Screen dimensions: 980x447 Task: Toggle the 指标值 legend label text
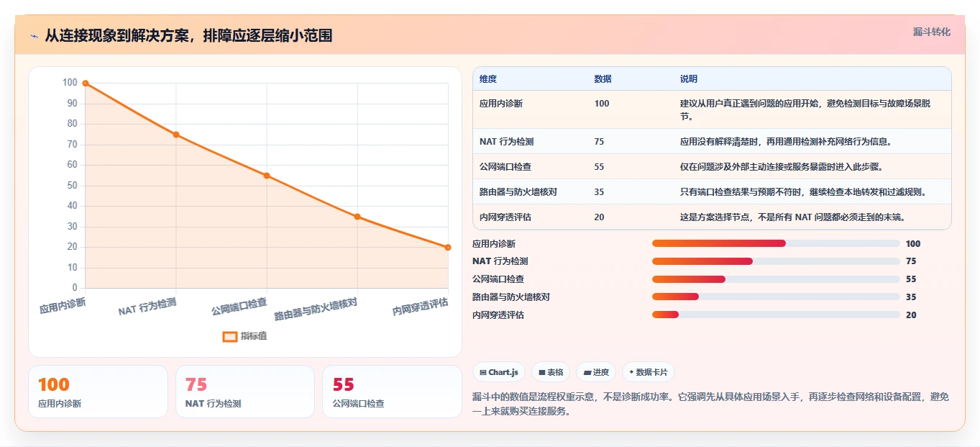pyautogui.click(x=254, y=336)
